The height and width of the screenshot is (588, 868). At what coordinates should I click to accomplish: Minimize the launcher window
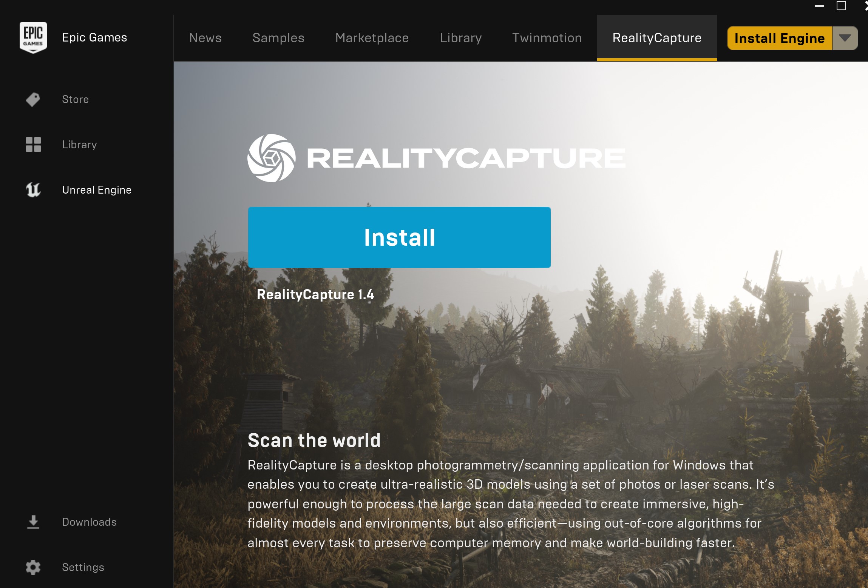pos(819,6)
